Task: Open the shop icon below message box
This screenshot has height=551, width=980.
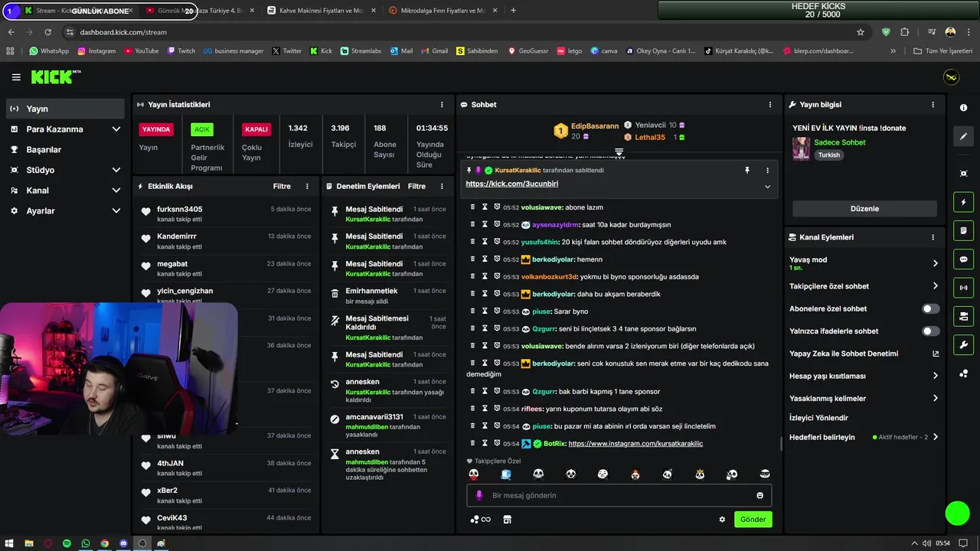Action: point(506,519)
